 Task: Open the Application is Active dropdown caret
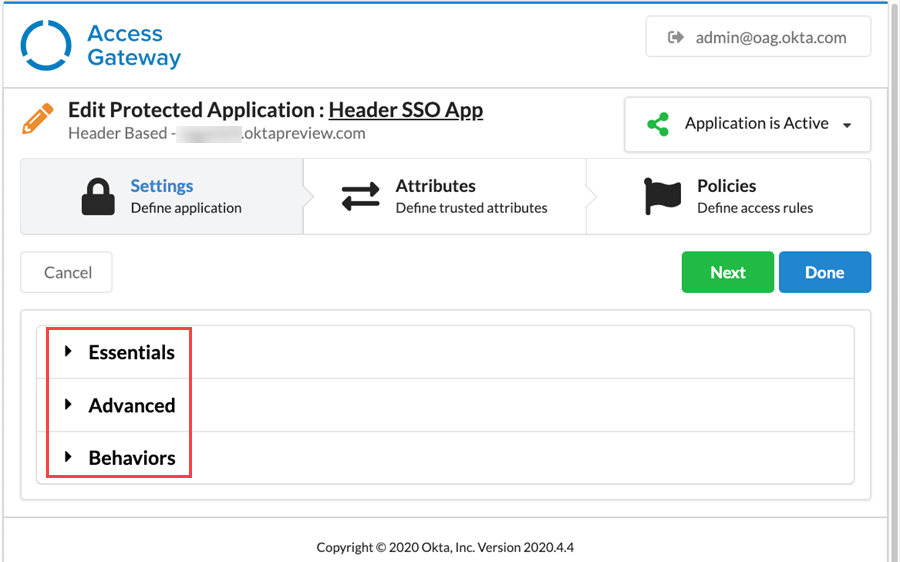pyautogui.click(x=847, y=126)
